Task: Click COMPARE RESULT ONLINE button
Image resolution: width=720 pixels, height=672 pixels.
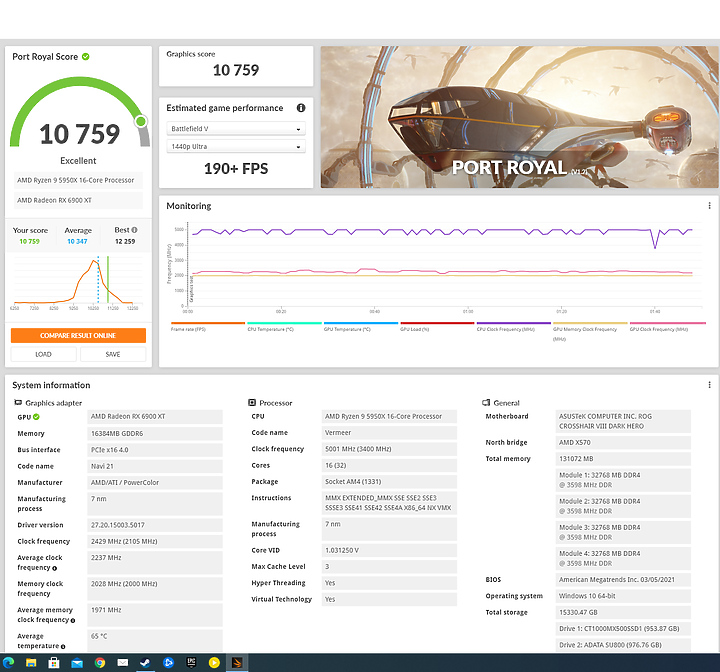Action: coord(78,335)
